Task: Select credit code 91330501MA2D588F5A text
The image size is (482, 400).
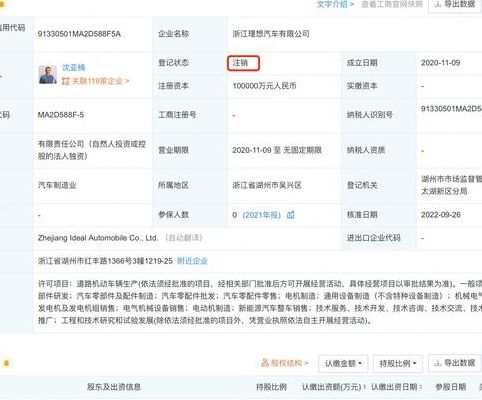Action: 79,34
